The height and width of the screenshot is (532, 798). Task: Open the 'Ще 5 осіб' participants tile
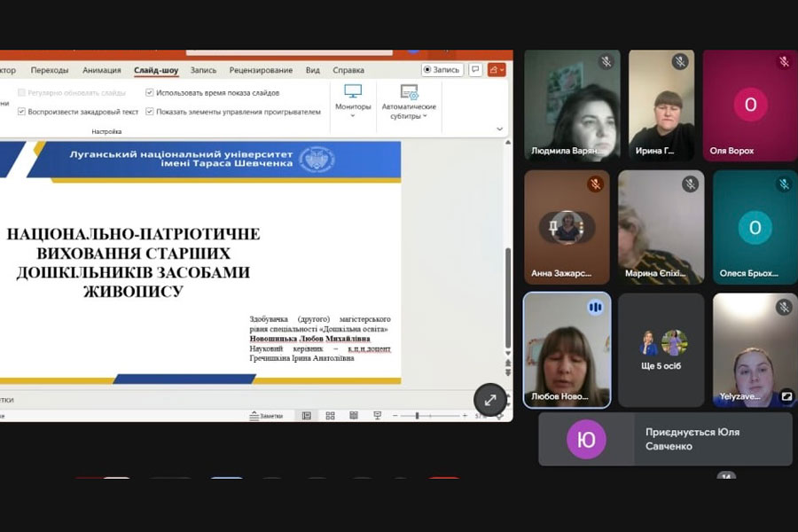coord(661,350)
